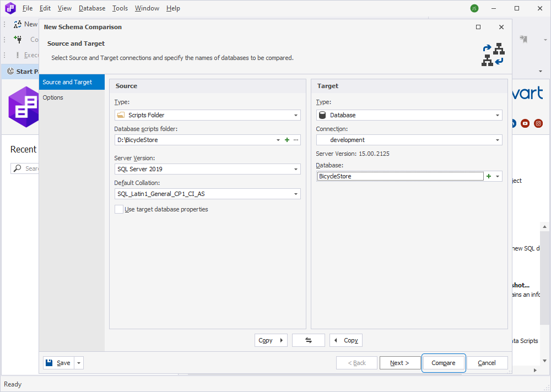Viewport: 551px width, 392px height.
Task: Expand the tab list dropdown at right
Action: 541,72
